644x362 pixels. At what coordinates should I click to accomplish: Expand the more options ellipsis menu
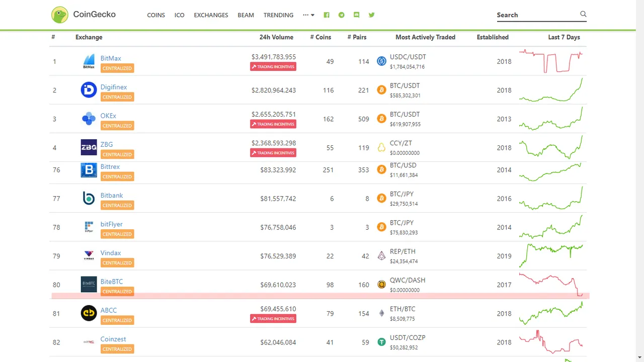[x=308, y=15]
